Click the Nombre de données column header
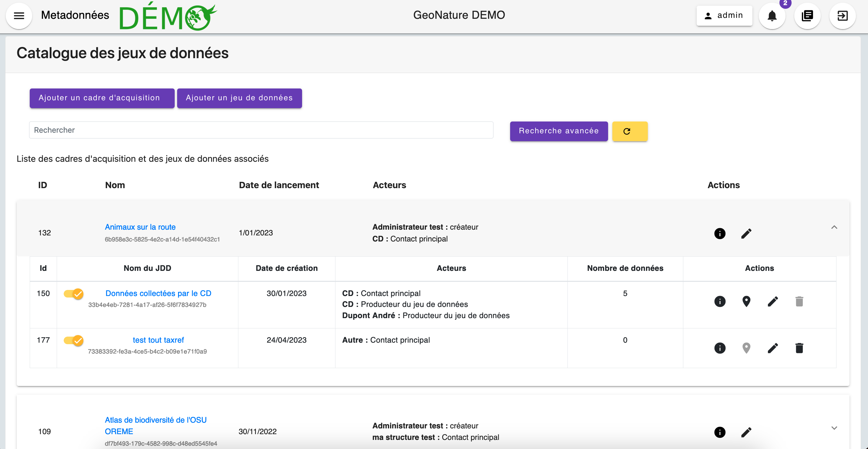This screenshot has height=449, width=868. pyautogui.click(x=625, y=268)
